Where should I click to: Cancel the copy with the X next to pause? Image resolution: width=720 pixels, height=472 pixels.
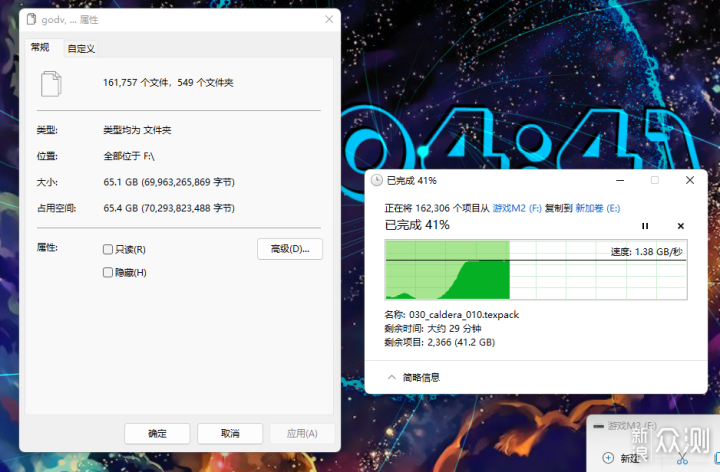point(681,226)
